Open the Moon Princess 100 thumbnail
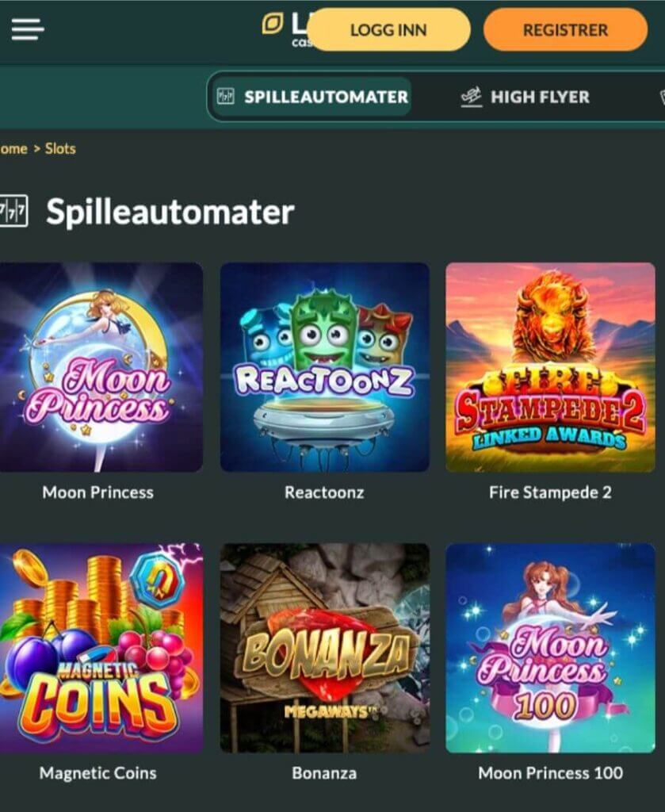Screen dimensions: 665x812 pos(550,648)
